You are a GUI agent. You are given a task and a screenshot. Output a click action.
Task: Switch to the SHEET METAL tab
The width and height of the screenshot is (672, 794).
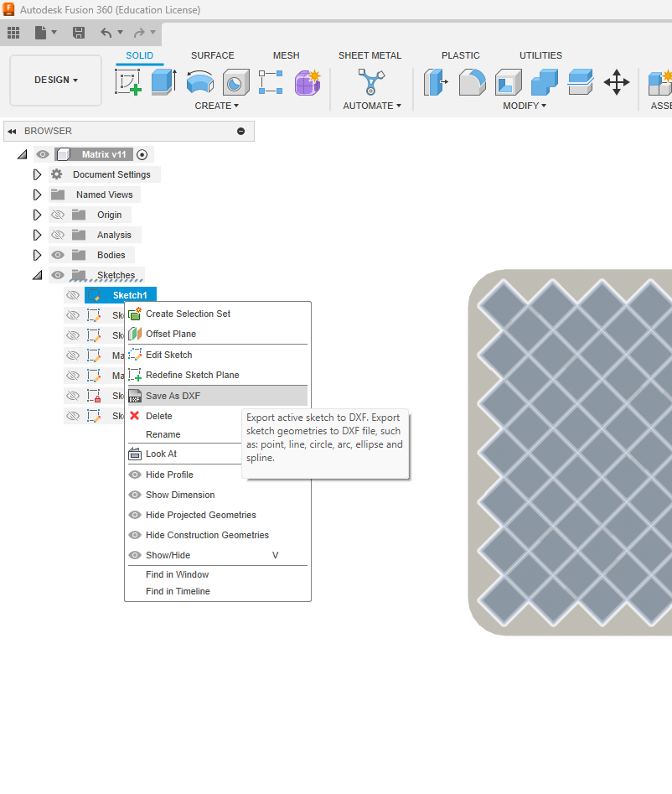pos(370,55)
